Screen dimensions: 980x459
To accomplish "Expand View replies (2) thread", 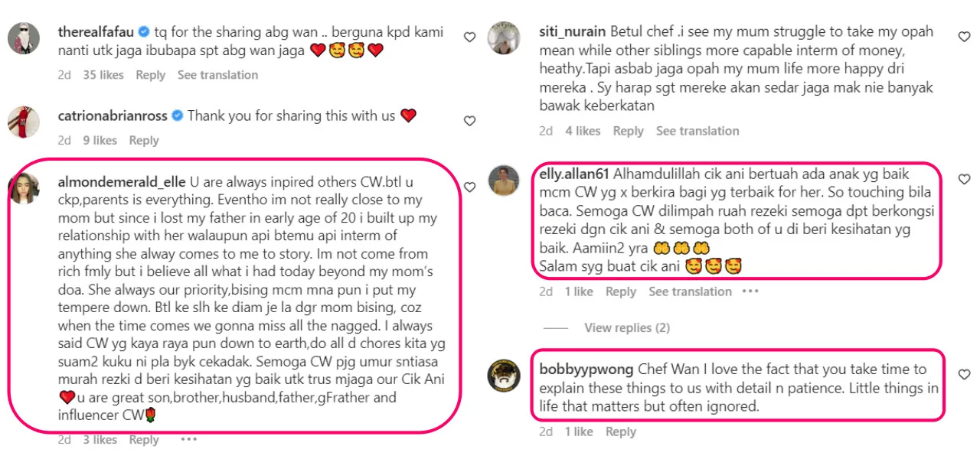I will (626, 328).
